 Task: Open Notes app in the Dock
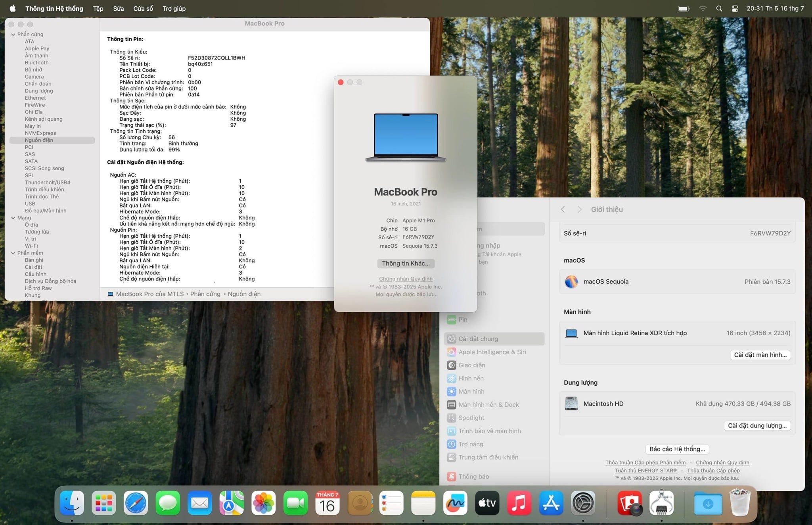point(423,503)
